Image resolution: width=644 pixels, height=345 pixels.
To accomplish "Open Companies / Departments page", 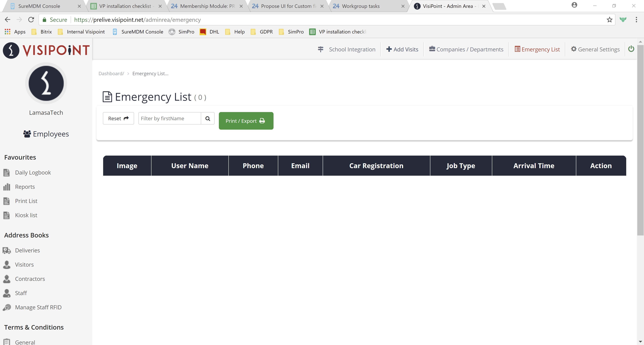I will tap(466, 49).
